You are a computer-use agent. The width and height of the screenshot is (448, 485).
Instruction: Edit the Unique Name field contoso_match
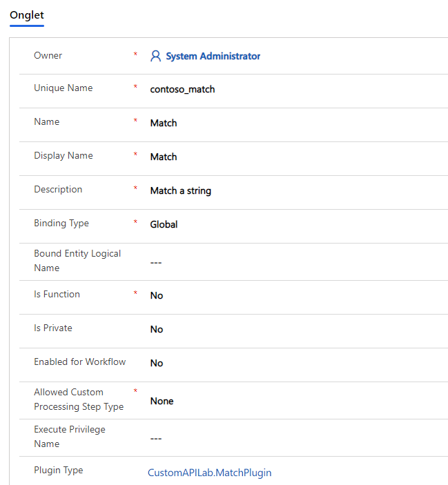[x=182, y=90]
